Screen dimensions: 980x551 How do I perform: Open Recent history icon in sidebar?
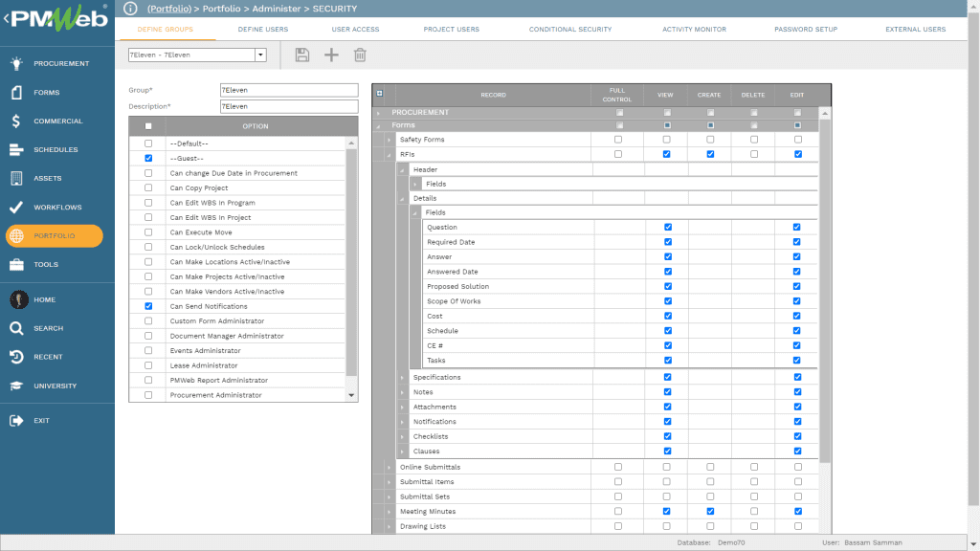pos(17,357)
